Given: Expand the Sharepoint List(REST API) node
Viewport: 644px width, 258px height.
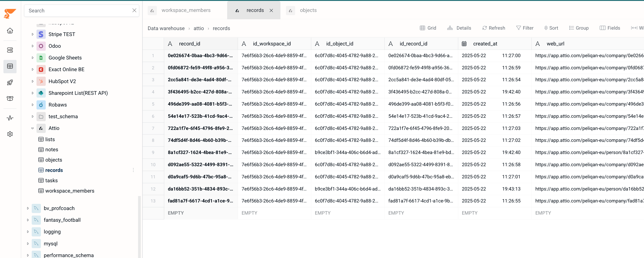Looking at the screenshot, I should (x=33, y=93).
